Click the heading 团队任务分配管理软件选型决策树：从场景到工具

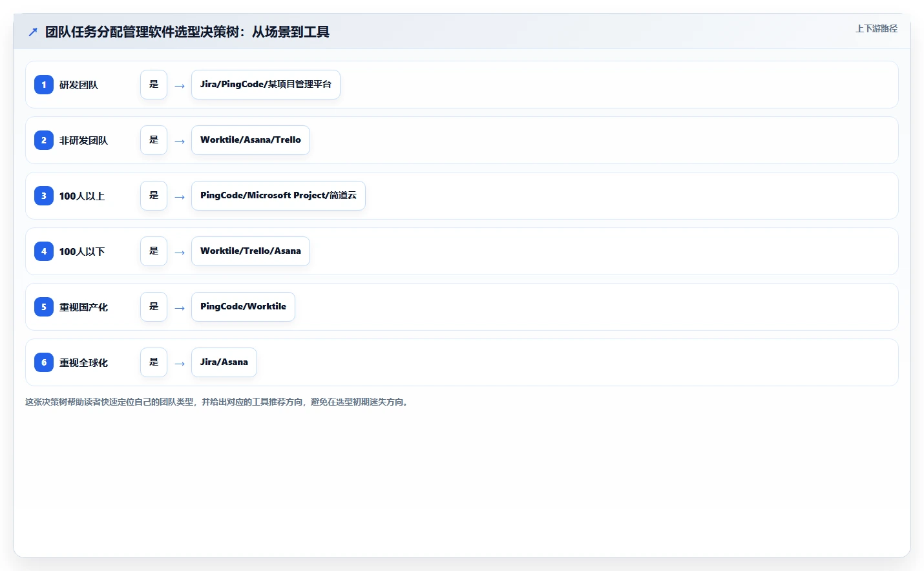(187, 32)
